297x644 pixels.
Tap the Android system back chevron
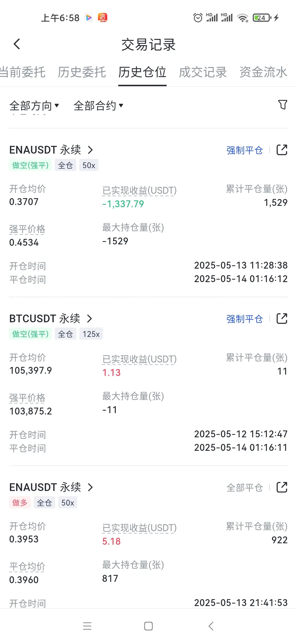211,626
